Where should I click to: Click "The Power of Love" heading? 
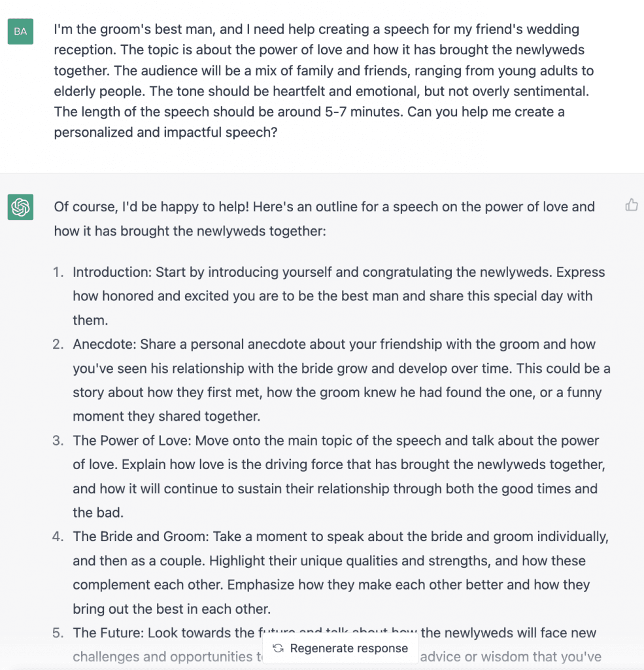[132, 441]
